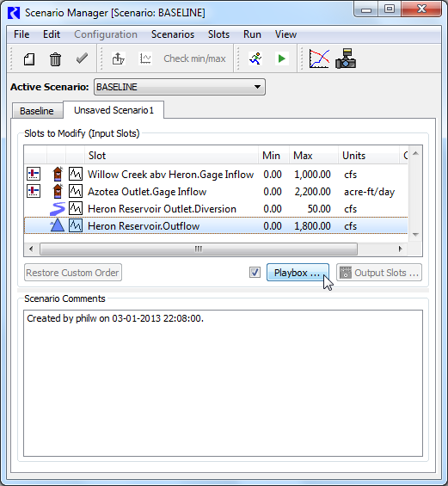Screen dimensions: 448x486
Task: Open the Scenarios menu
Action: (173, 34)
